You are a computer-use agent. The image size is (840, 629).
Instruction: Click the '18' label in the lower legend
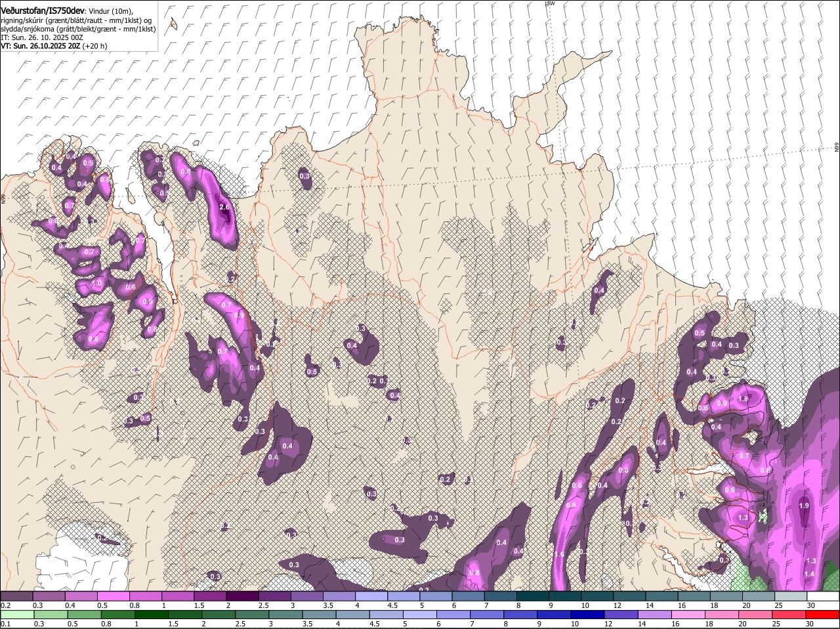(x=709, y=624)
